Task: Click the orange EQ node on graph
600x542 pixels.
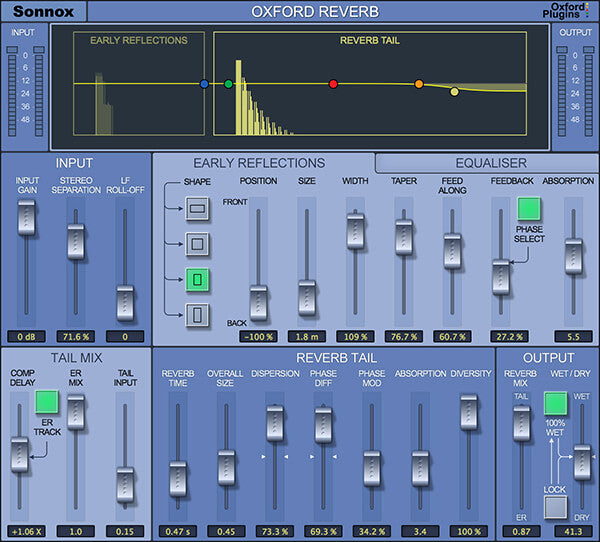Action: click(x=419, y=85)
